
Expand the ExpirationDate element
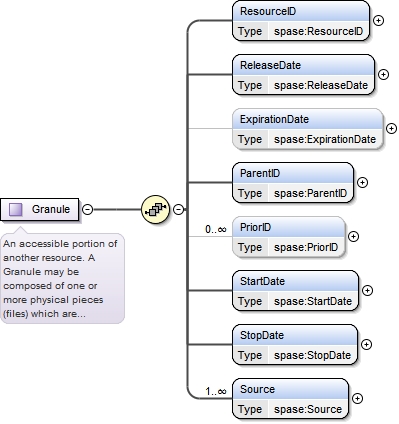pos(391,128)
